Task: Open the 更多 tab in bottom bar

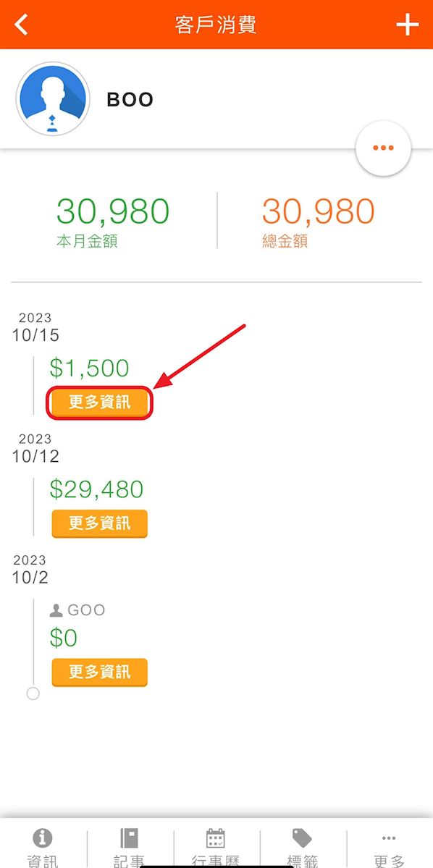Action: (x=390, y=847)
